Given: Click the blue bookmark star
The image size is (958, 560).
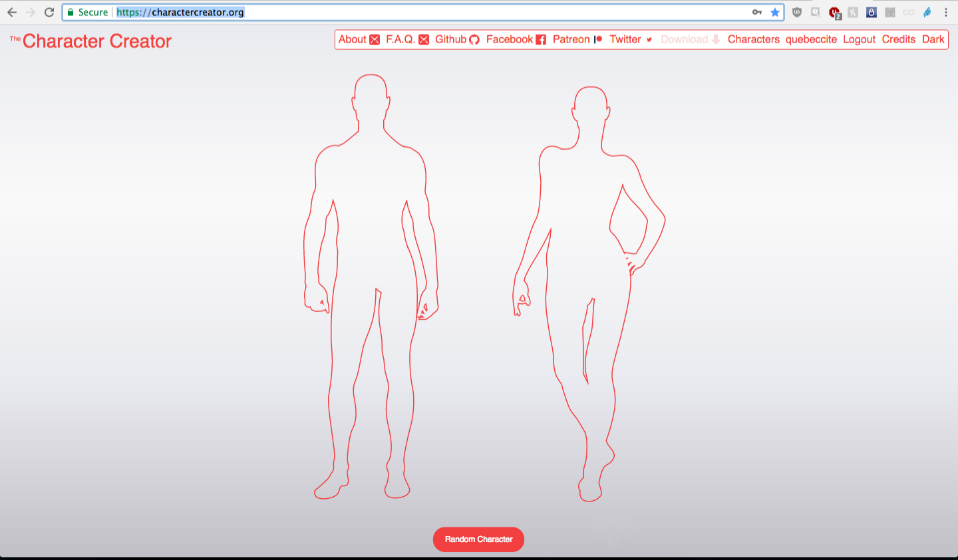Looking at the screenshot, I should (775, 12).
